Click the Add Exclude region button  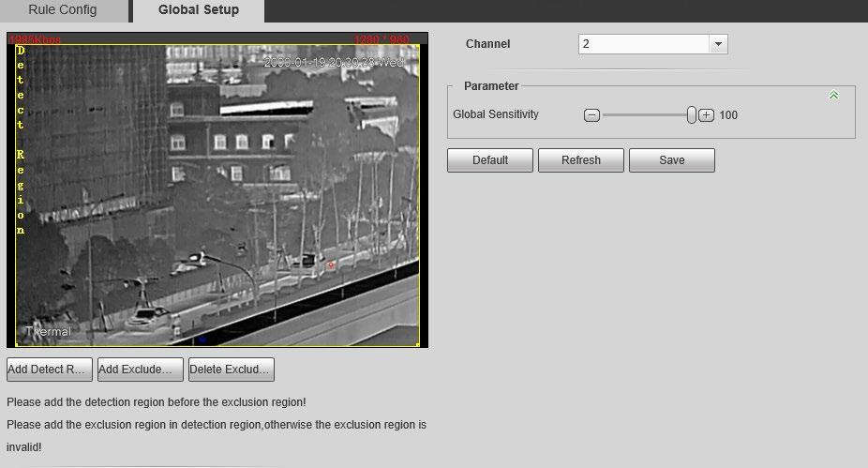coord(140,370)
